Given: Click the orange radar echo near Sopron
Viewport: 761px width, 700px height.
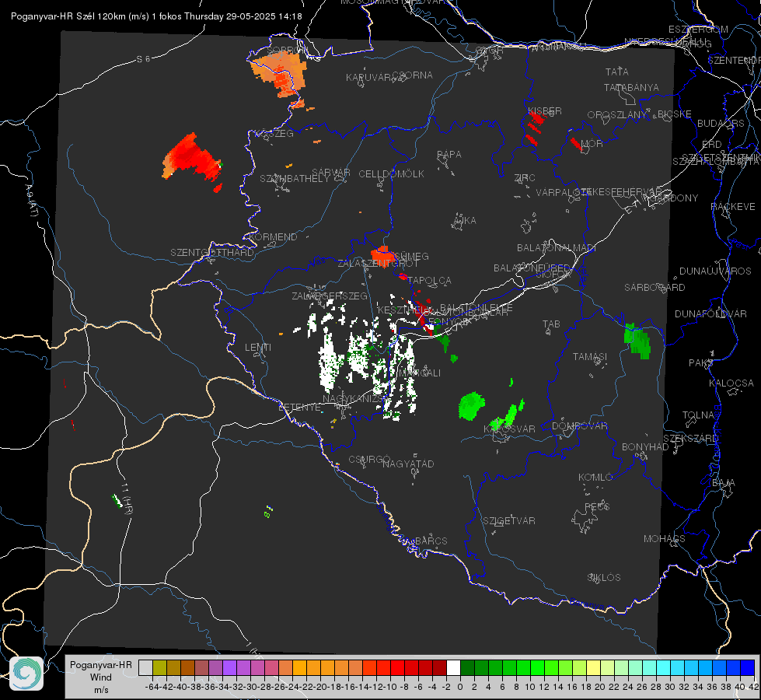Looking at the screenshot, I should pyautogui.click(x=280, y=73).
